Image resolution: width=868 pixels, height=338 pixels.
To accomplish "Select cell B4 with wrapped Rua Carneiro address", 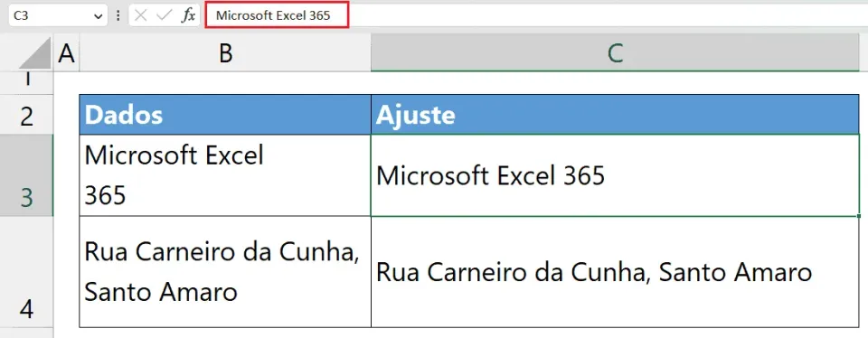I will click(x=225, y=272).
